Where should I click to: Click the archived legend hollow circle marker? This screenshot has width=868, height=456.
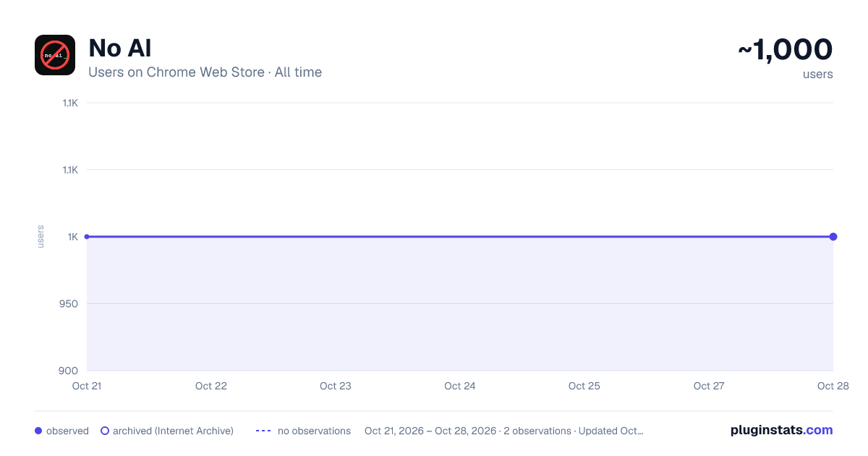(105, 431)
